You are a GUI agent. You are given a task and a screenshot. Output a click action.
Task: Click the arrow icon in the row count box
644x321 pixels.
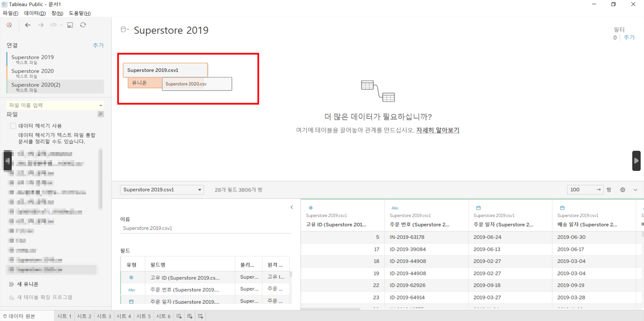click(x=599, y=190)
